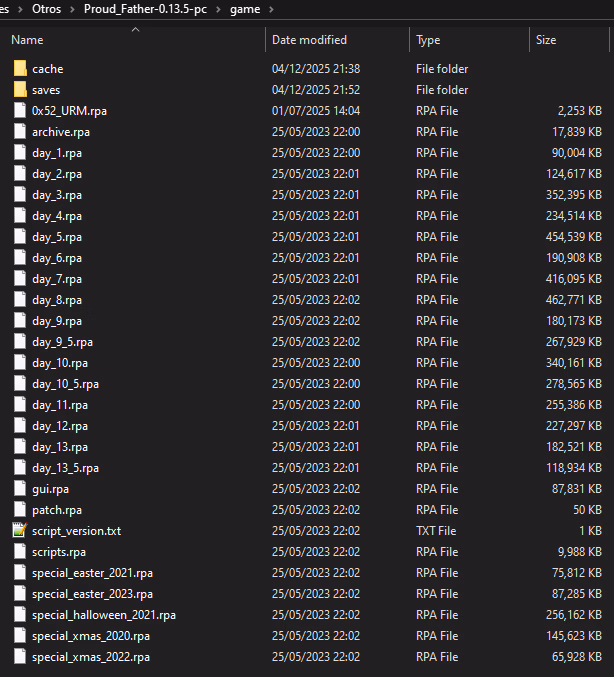This screenshot has width=614, height=677.
Task: Click the gui.rpa file icon
Action: coord(20,489)
